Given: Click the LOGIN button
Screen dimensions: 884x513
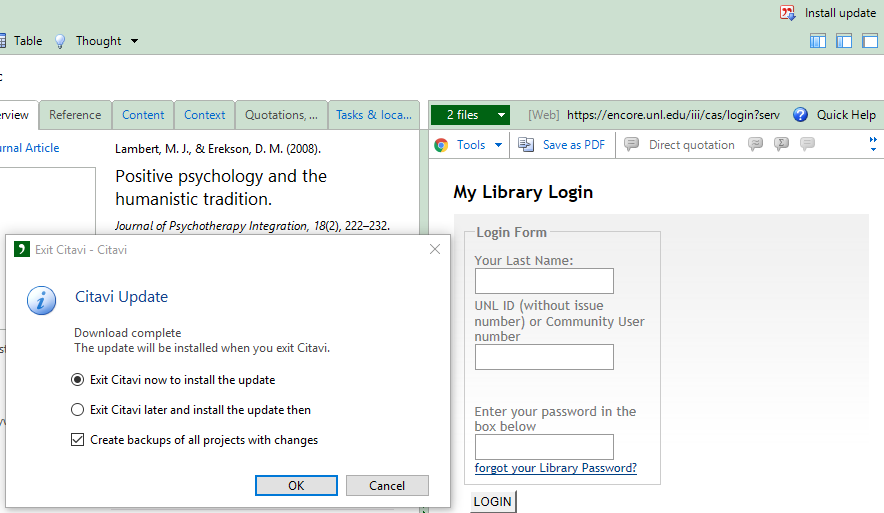Looking at the screenshot, I should (493, 501).
